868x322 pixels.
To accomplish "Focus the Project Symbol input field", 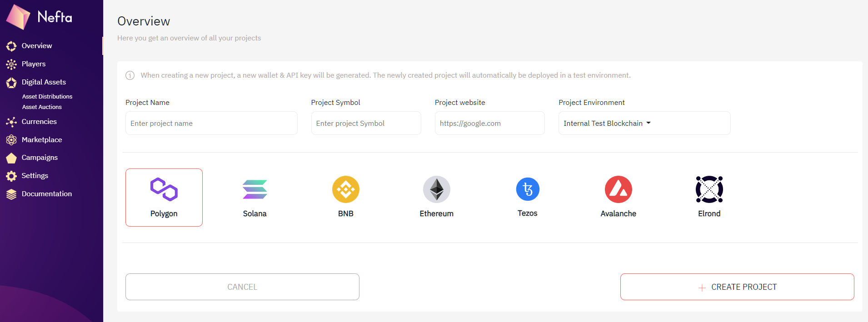I will point(366,123).
